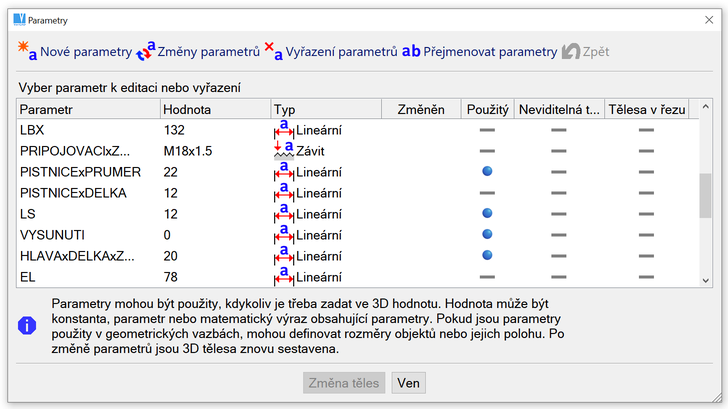This screenshot has width=728, height=409.
Task: Click the Ven button
Action: (x=407, y=382)
